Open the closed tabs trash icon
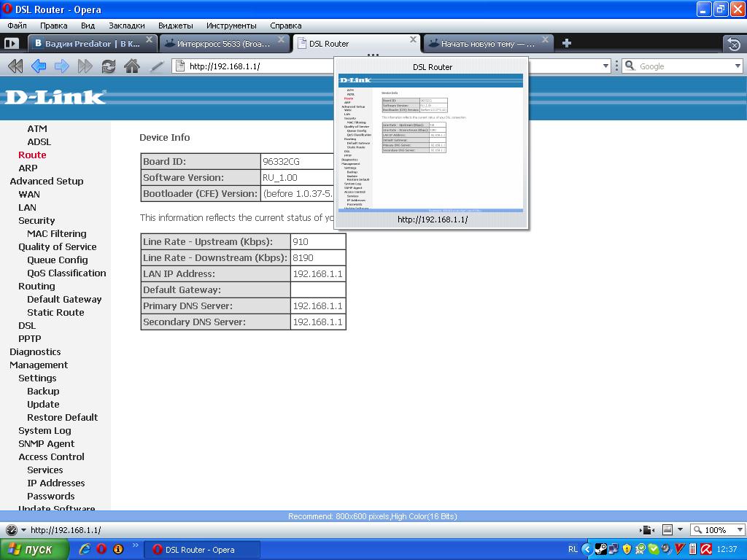The image size is (747, 560). point(734,44)
